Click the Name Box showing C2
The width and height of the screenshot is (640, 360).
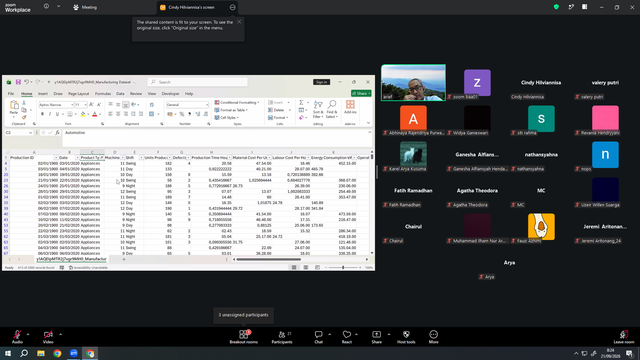19,133
